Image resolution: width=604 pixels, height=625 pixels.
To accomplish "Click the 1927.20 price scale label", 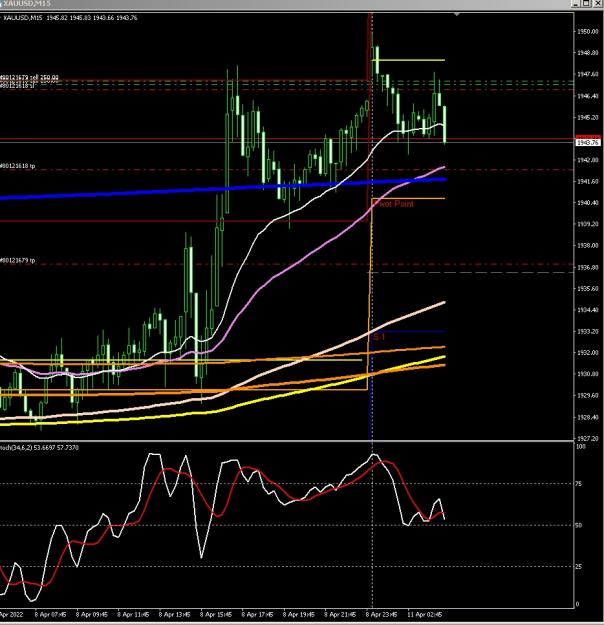I will point(588,438).
